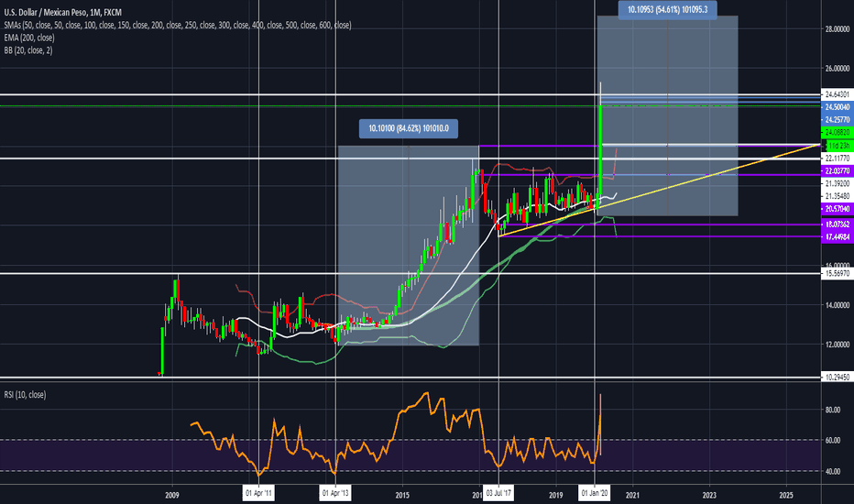
Task: Click the blue 24.50040 price label
Action: click(x=838, y=107)
